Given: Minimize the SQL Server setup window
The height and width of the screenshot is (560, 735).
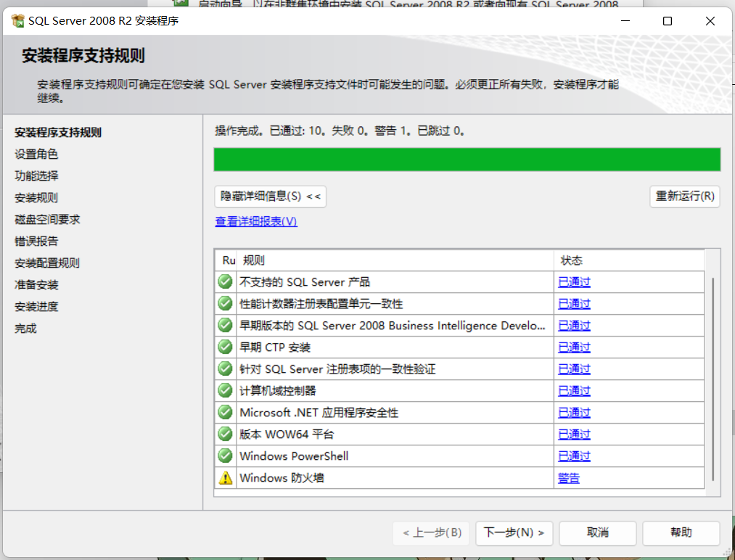Looking at the screenshot, I should click(625, 21).
